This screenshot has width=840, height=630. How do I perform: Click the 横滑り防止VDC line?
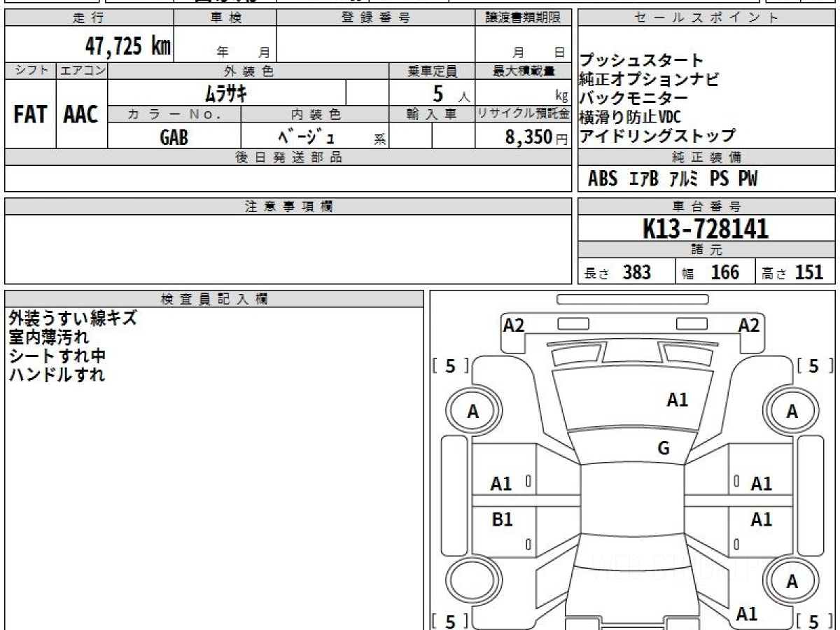click(x=630, y=117)
